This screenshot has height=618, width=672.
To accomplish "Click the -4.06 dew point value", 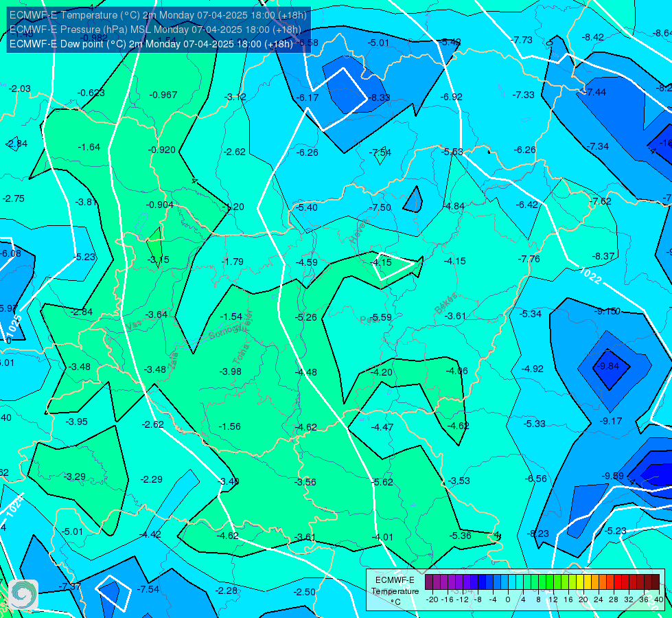I will [x=456, y=371].
